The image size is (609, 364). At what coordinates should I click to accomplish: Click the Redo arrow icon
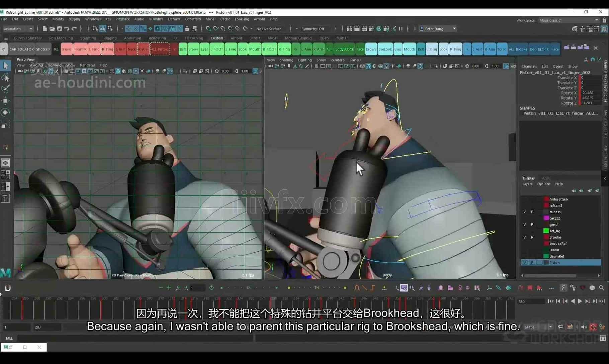point(74,29)
